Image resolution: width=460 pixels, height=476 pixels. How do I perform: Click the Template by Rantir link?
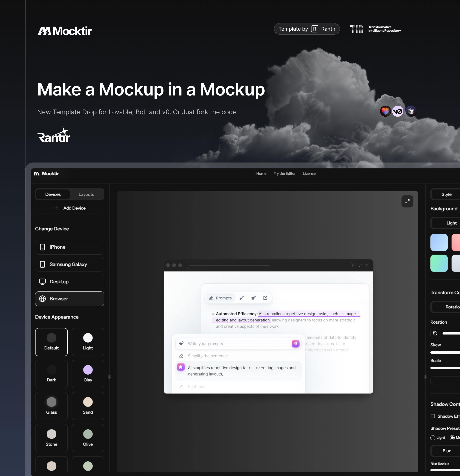(307, 29)
